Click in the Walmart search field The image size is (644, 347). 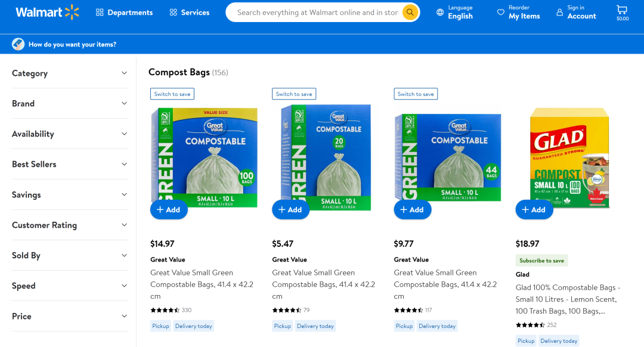point(316,13)
